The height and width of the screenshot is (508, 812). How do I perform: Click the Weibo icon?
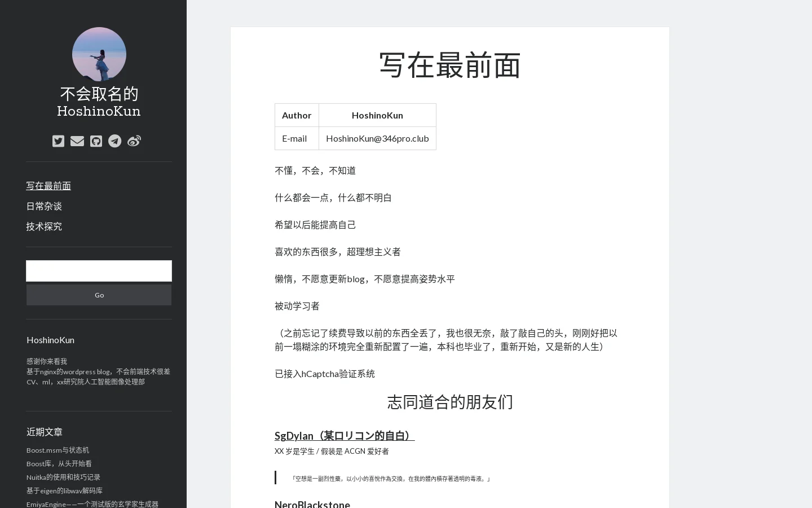(x=134, y=141)
